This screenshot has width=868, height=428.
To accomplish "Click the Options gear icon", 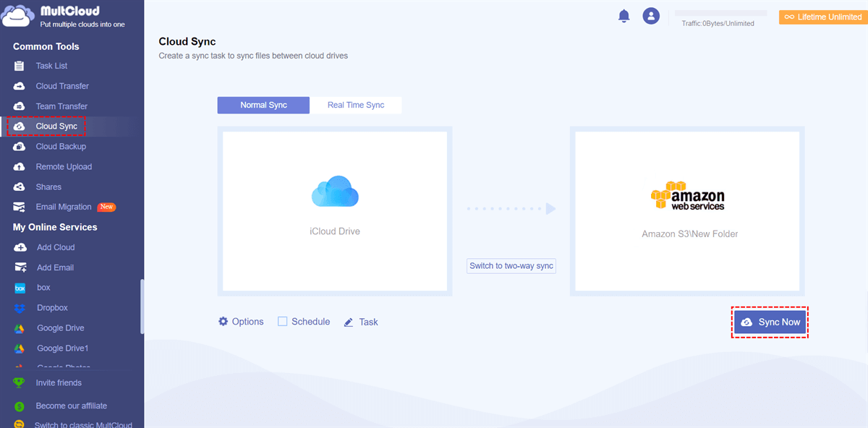I will (223, 322).
